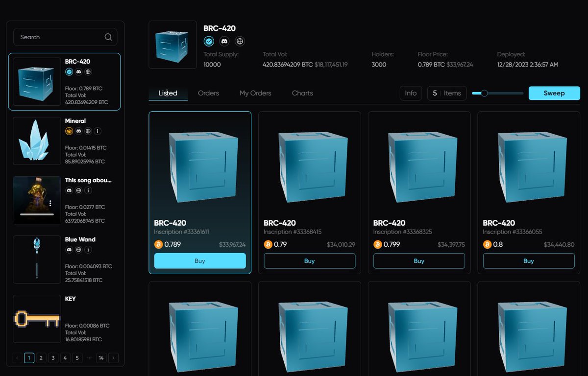Image resolution: width=588 pixels, height=376 pixels.
Task: Focus the Search input field
Action: click(x=65, y=37)
